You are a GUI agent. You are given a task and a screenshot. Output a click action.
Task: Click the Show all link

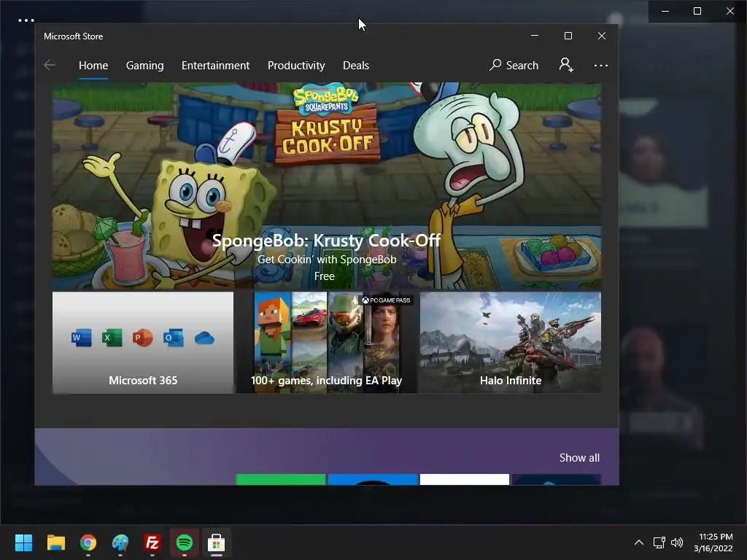[579, 458]
